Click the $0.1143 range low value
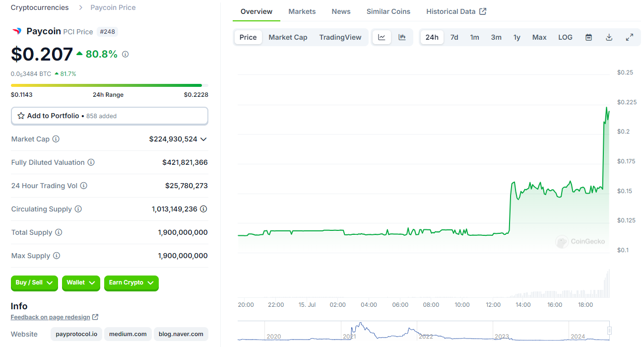The height and width of the screenshot is (347, 644). click(22, 95)
